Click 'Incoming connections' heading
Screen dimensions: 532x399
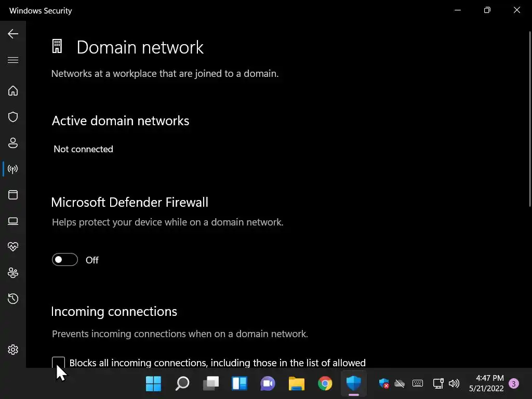[114, 312]
